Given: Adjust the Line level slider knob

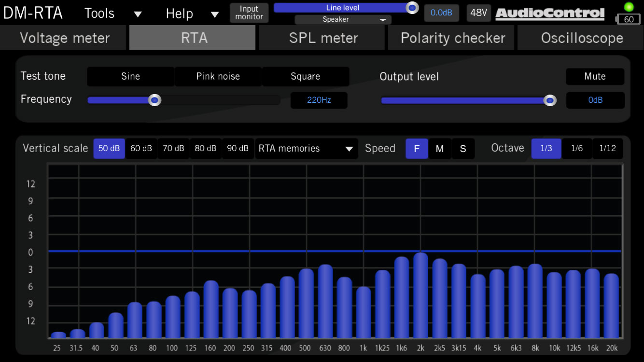Looking at the screenshot, I should coord(412,8).
